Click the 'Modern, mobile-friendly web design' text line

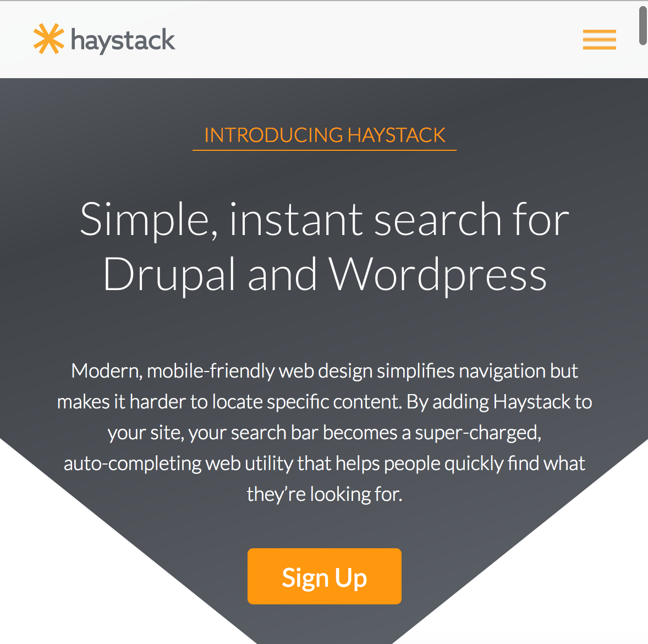pos(325,371)
